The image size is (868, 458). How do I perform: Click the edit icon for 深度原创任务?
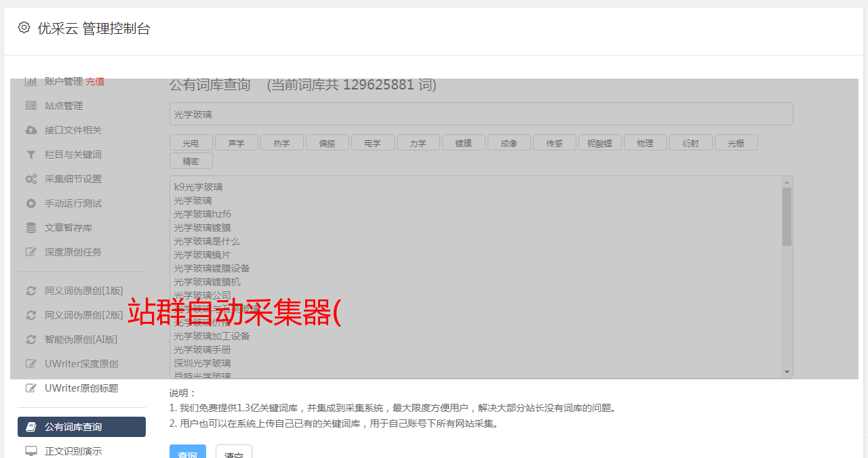click(x=31, y=252)
